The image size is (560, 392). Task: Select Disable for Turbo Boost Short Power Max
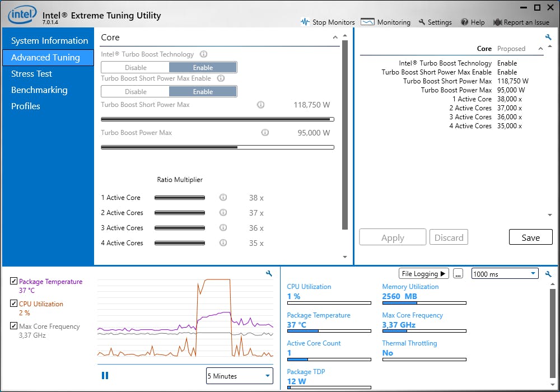point(136,91)
